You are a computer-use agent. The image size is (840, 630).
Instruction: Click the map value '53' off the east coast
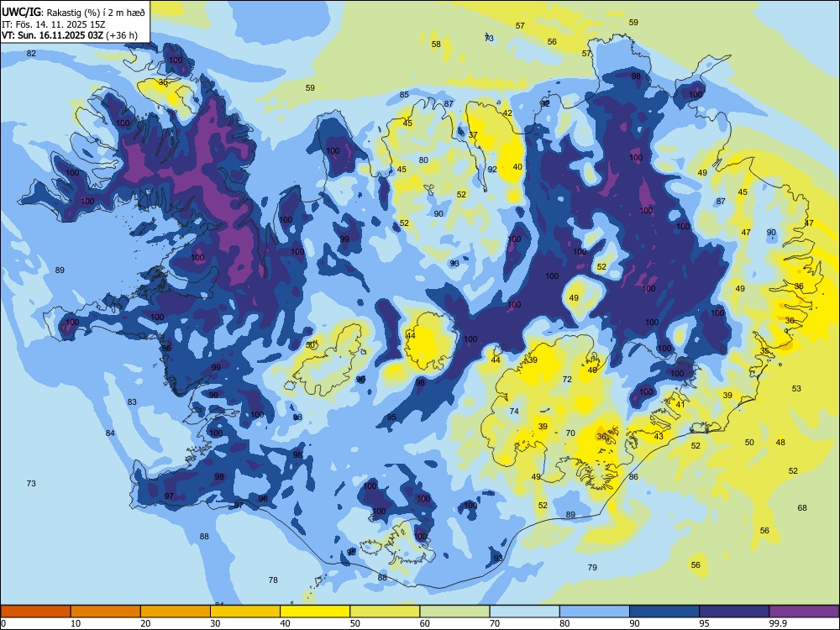tap(796, 388)
